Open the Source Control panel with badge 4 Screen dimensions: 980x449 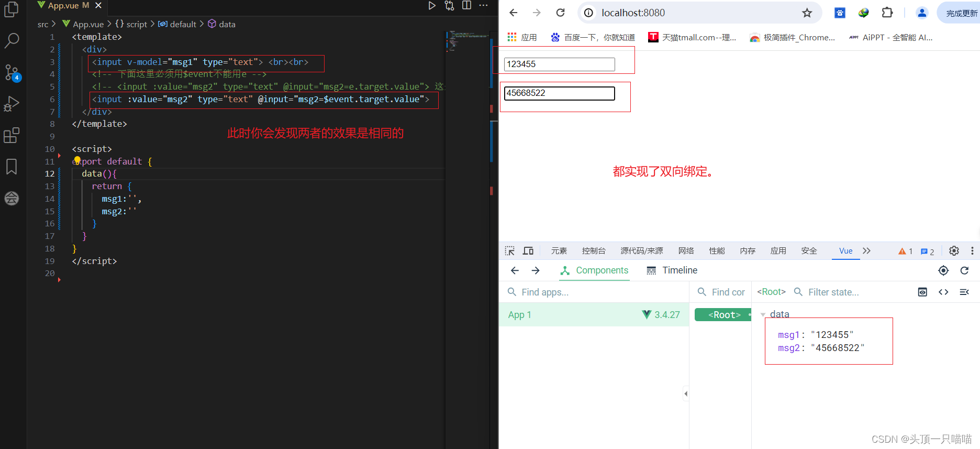[12, 72]
